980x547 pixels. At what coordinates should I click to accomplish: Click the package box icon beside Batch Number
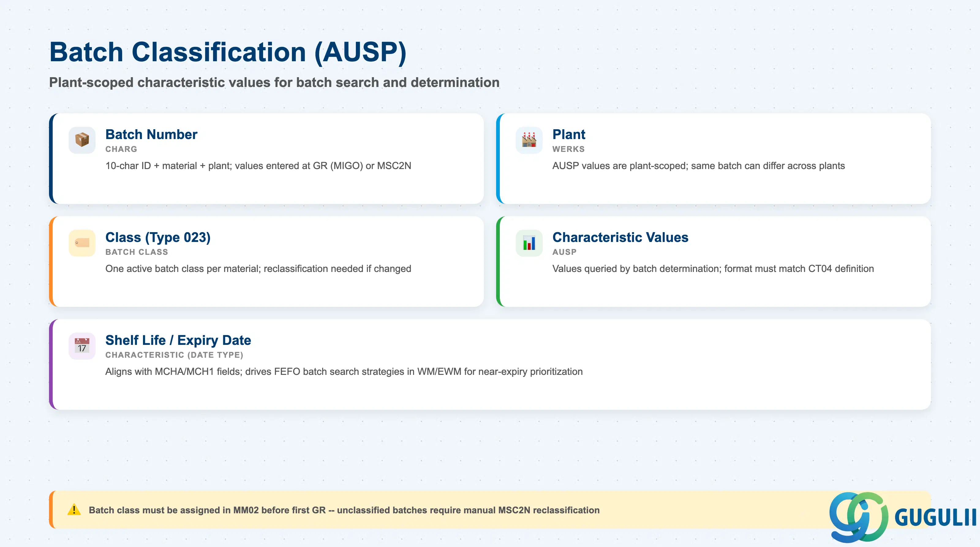(82, 140)
